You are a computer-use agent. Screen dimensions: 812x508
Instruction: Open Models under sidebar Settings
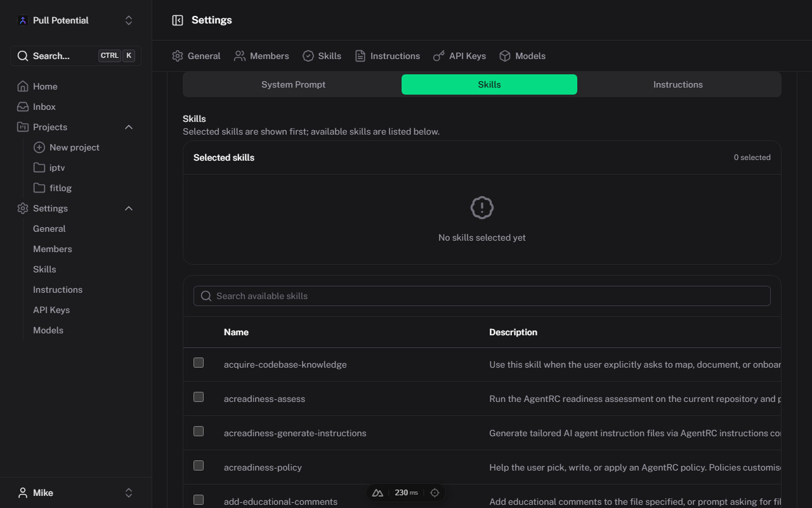48,330
